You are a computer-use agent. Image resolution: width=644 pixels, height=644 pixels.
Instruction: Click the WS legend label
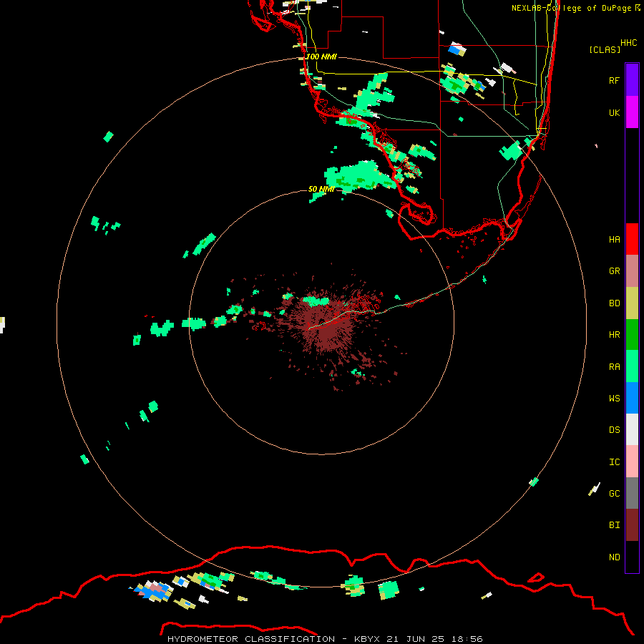click(x=614, y=399)
